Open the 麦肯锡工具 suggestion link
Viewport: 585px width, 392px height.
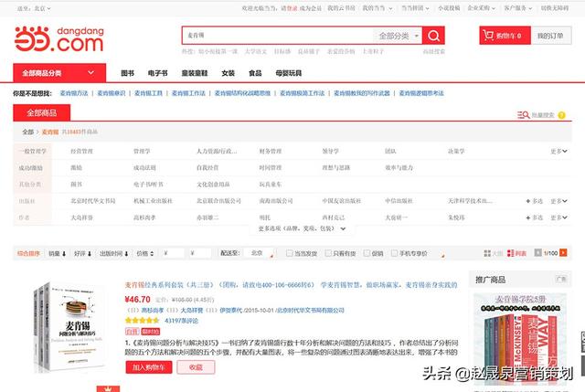click(148, 93)
